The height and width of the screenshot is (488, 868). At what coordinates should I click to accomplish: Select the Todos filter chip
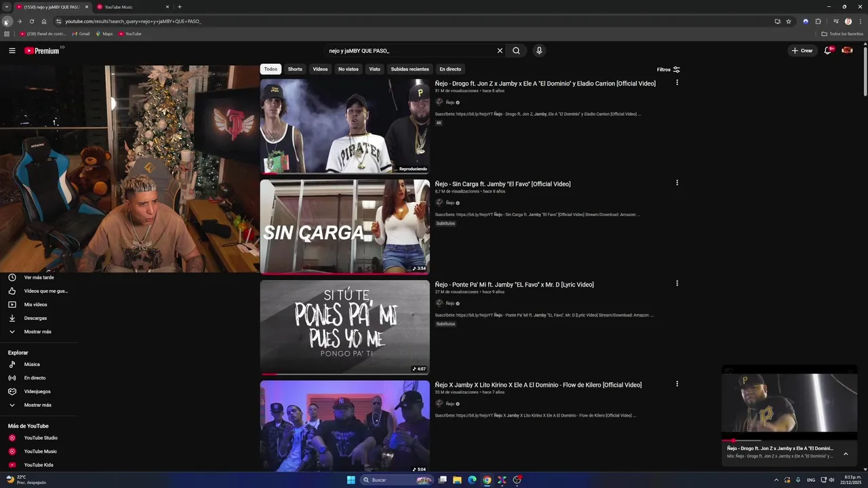click(271, 69)
